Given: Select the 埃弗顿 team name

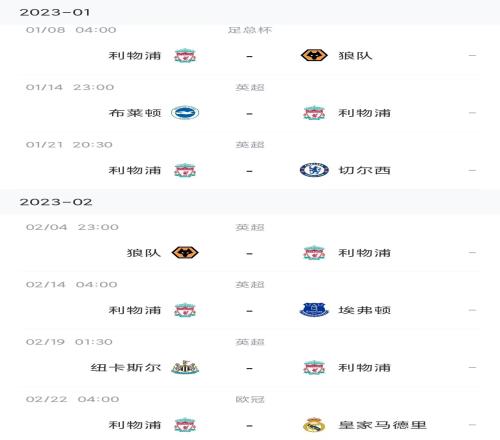Looking at the screenshot, I should click(x=365, y=310).
